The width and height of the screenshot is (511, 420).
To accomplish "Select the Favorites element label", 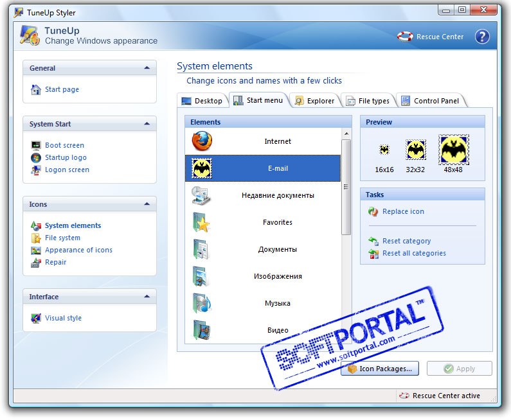I will click(278, 222).
